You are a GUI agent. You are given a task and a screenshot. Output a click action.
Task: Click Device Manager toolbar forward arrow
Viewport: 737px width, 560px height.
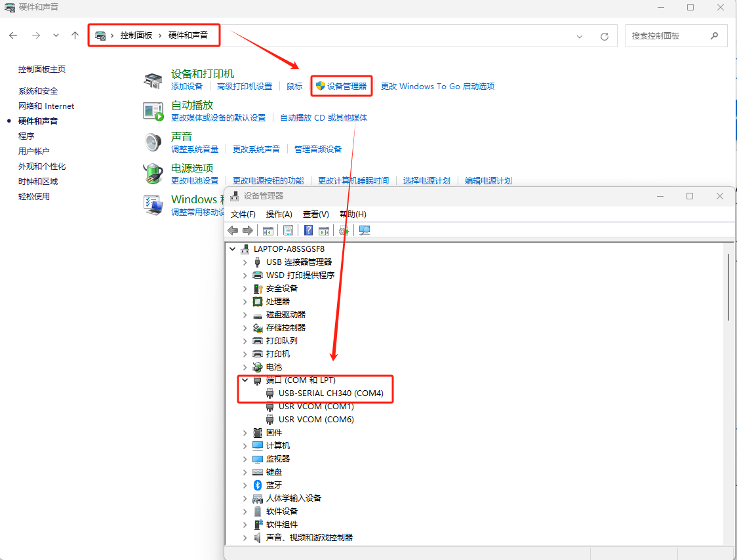click(x=248, y=230)
